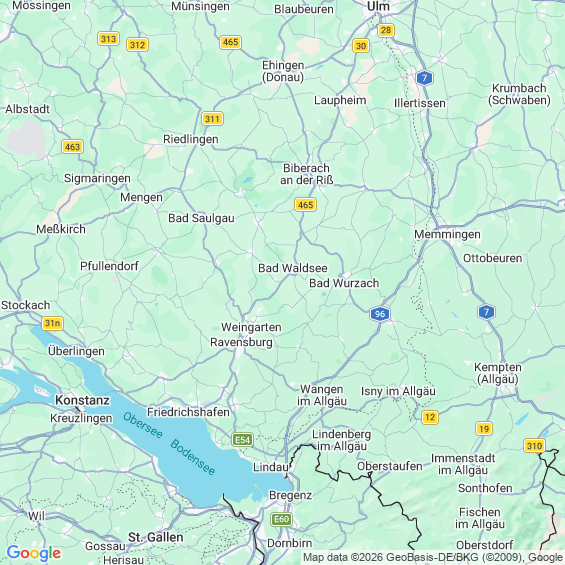Select the Biberach an der Riß label
The image size is (565, 565).
(307, 174)
